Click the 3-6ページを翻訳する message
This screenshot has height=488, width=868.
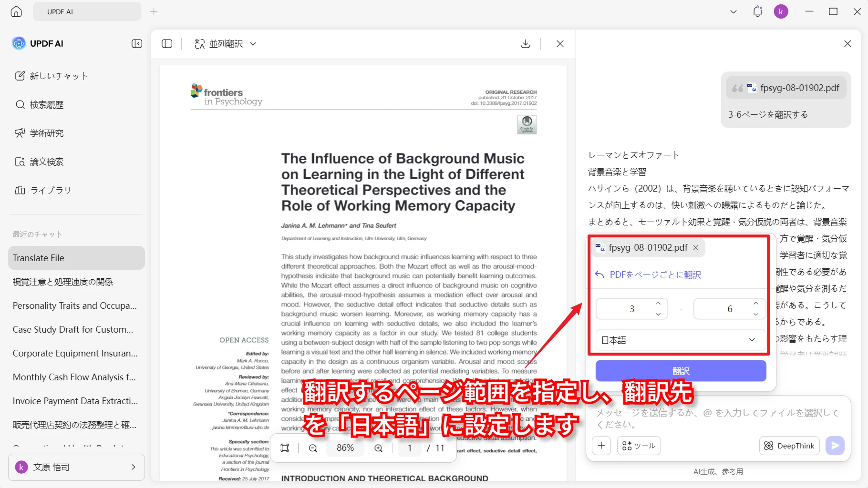pyautogui.click(x=768, y=114)
